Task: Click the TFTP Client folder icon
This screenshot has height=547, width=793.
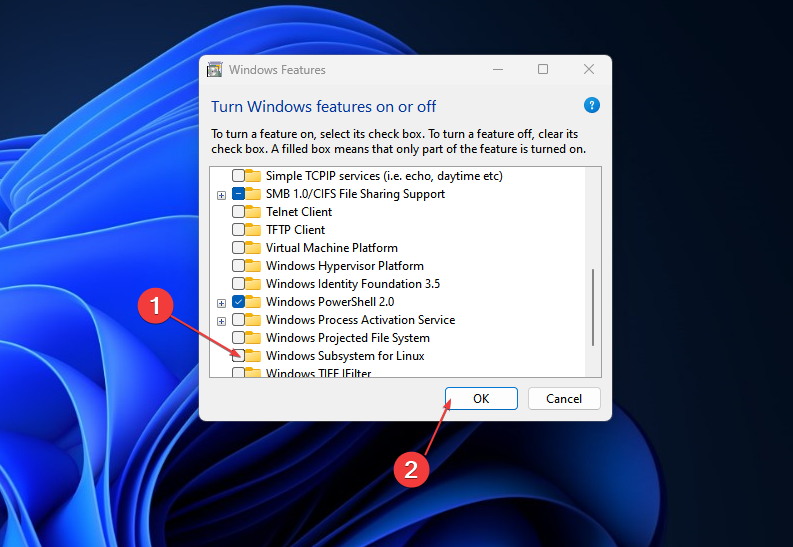Action: point(253,230)
